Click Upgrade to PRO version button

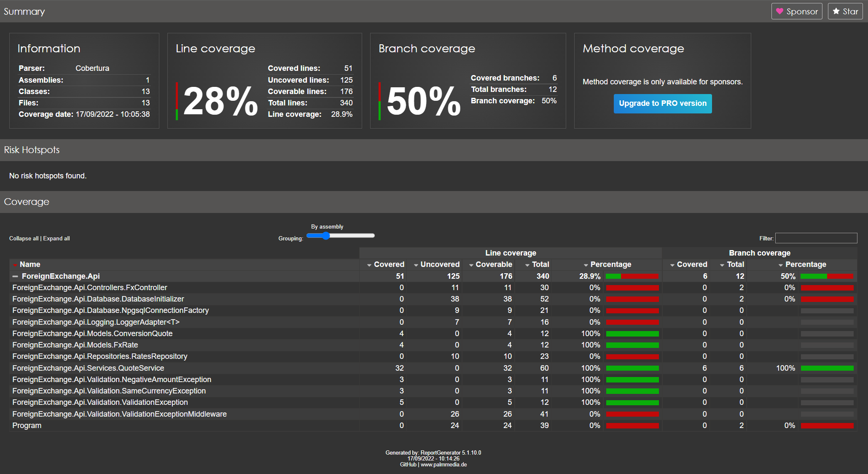662,104
